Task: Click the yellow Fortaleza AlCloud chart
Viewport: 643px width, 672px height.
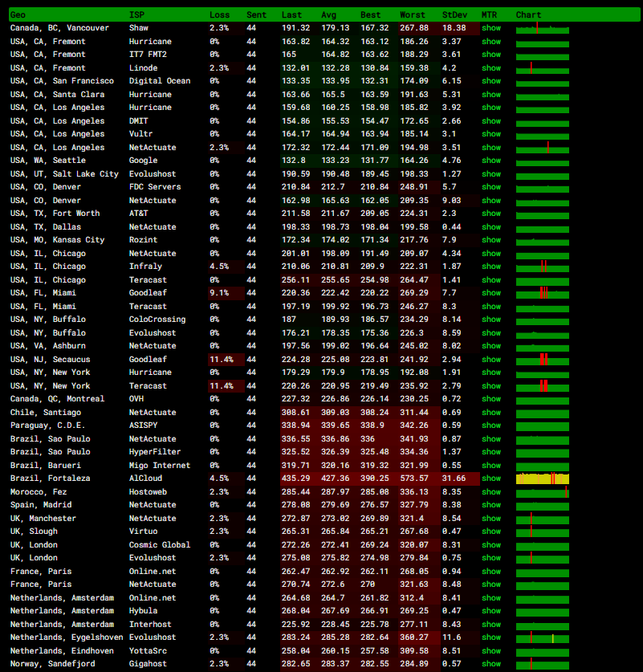Action: point(542,479)
